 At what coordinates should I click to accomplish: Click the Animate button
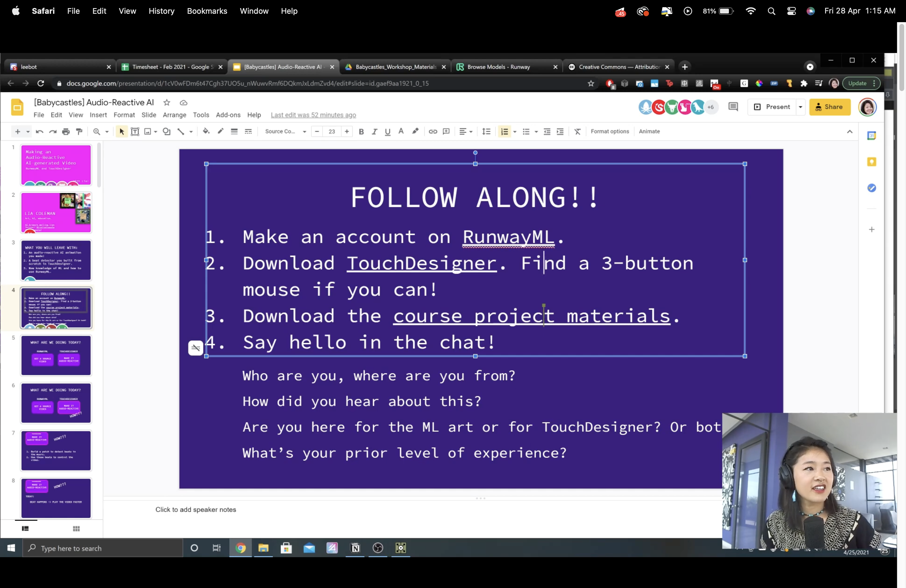(650, 132)
